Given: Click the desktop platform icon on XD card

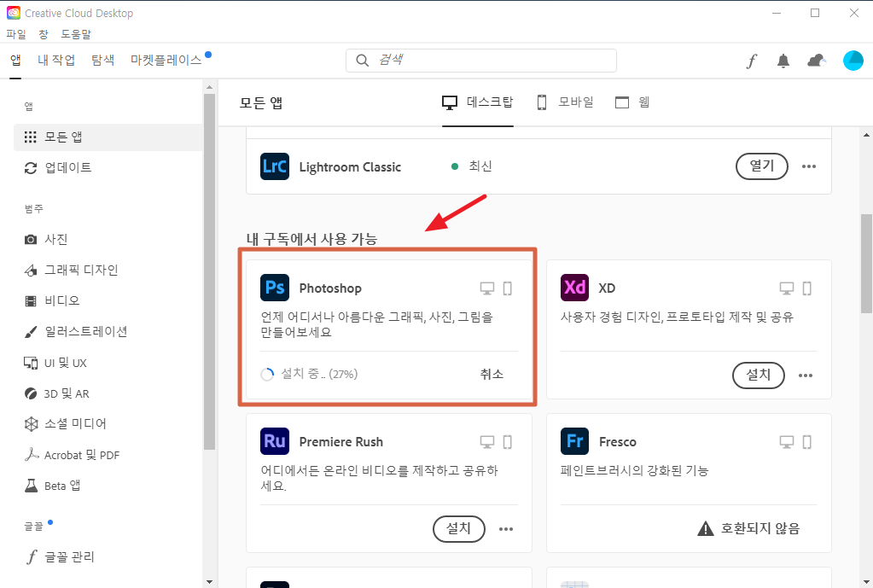Looking at the screenshot, I should click(787, 288).
